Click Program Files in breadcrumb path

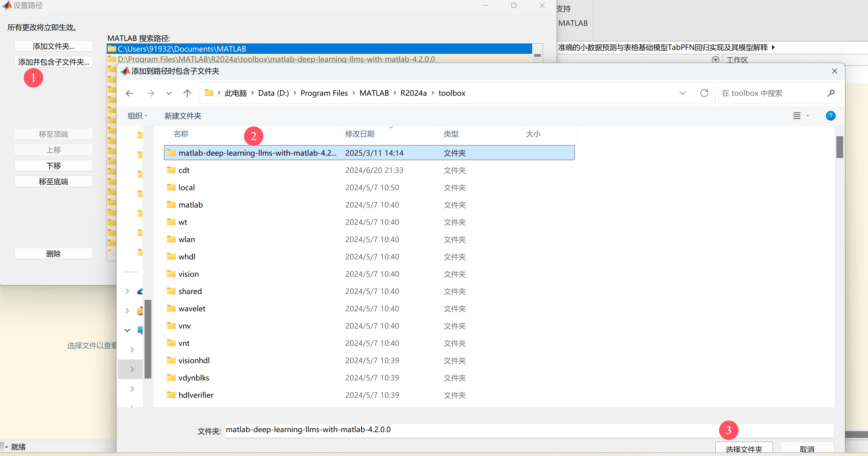pos(324,93)
